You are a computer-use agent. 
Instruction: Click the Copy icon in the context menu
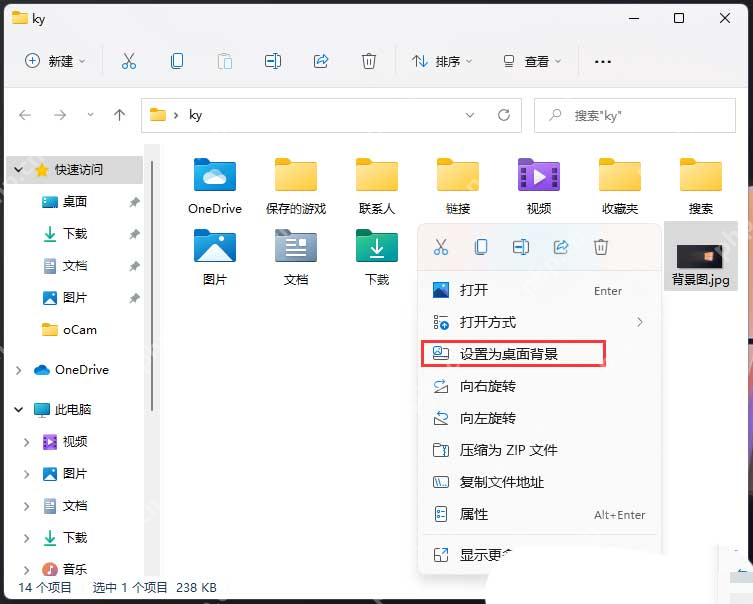point(481,247)
